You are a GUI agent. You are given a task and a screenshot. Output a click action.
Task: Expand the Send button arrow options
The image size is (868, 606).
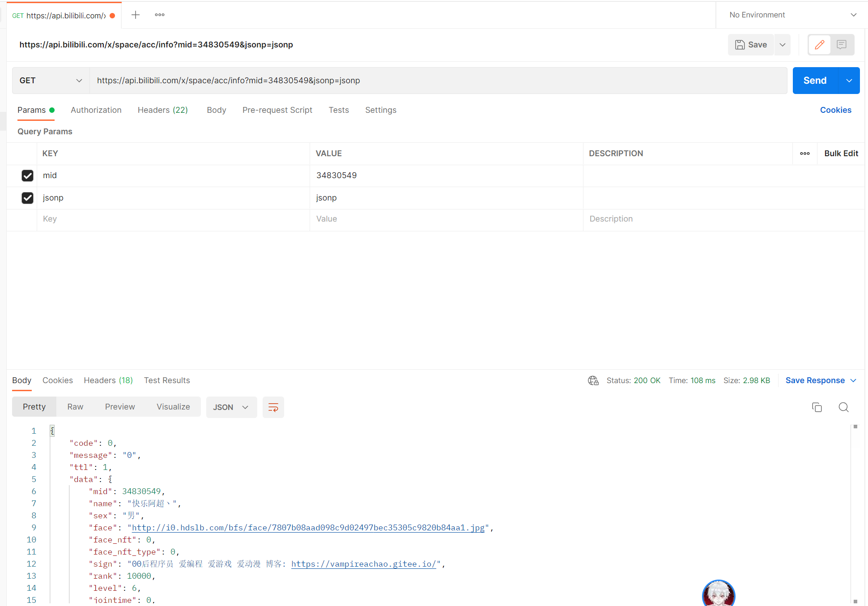pyautogui.click(x=849, y=81)
